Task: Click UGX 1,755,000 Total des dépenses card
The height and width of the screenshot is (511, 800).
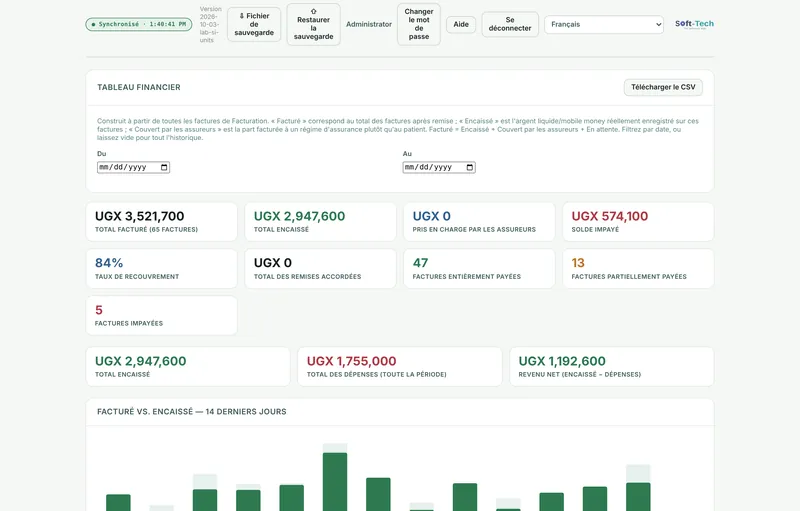Action: tap(399, 367)
